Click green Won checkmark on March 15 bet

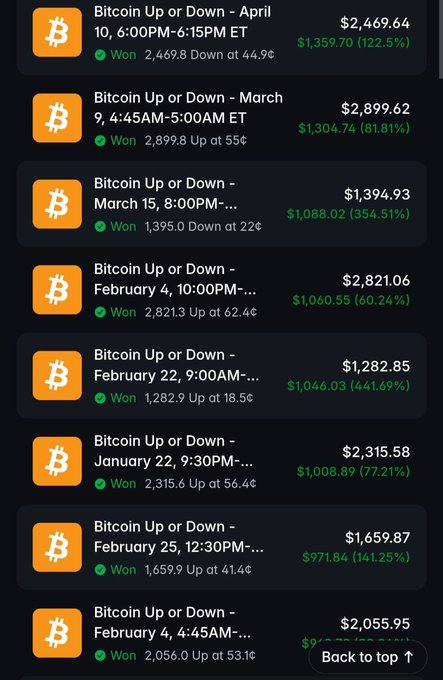(x=100, y=227)
